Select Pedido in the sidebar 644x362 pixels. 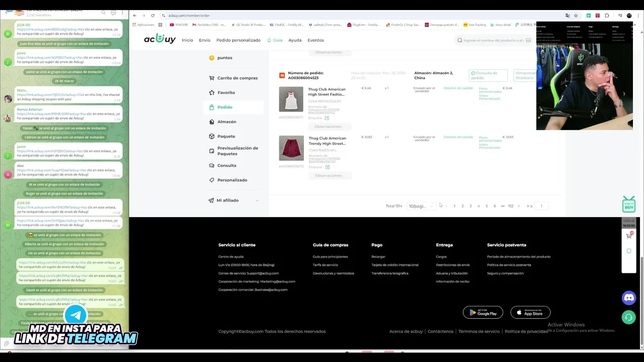(x=233, y=107)
